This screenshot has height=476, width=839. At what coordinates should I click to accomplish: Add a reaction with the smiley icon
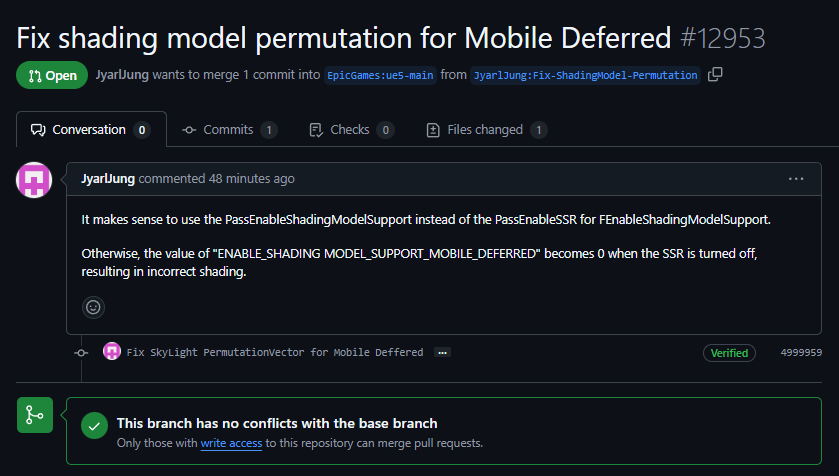pyautogui.click(x=93, y=307)
